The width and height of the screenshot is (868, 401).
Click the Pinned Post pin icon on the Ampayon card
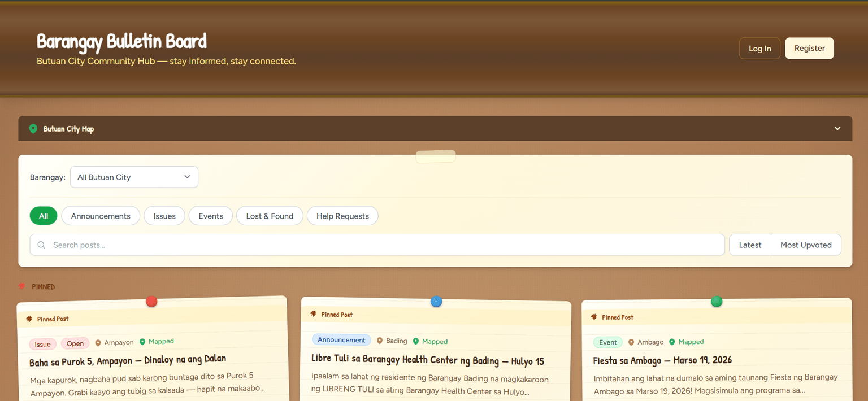(x=29, y=319)
